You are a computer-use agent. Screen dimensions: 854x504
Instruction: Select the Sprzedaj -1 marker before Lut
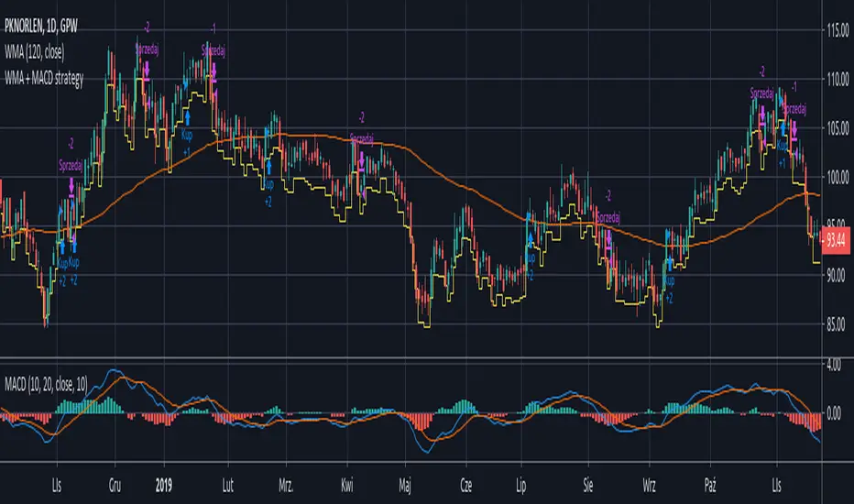[x=213, y=51]
